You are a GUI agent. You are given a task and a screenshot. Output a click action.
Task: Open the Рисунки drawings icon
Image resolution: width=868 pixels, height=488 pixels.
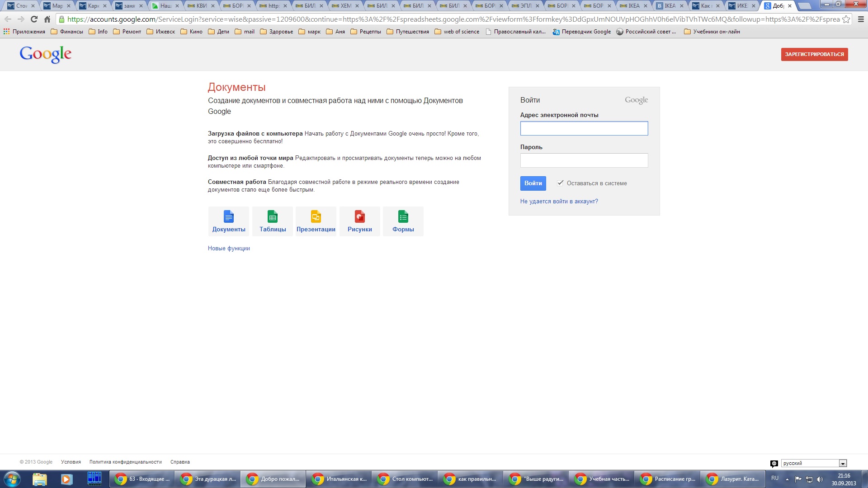click(360, 221)
